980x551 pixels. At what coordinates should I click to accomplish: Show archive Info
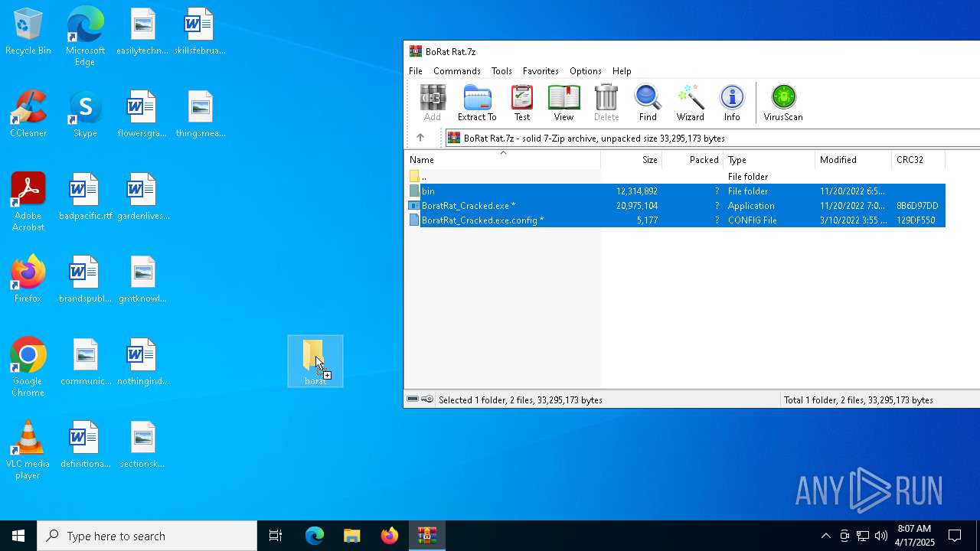coord(732,103)
